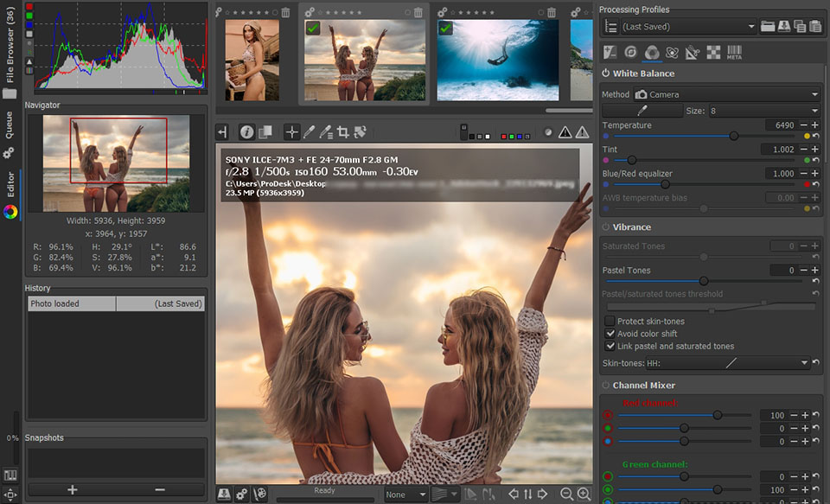Viewport: 830px width, 504px height.
Task: Add a new snapshot with plus button
Action: (72, 489)
